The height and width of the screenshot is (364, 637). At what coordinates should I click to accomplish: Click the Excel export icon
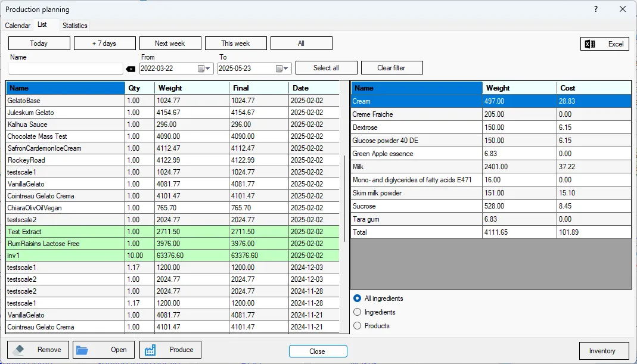coord(590,44)
